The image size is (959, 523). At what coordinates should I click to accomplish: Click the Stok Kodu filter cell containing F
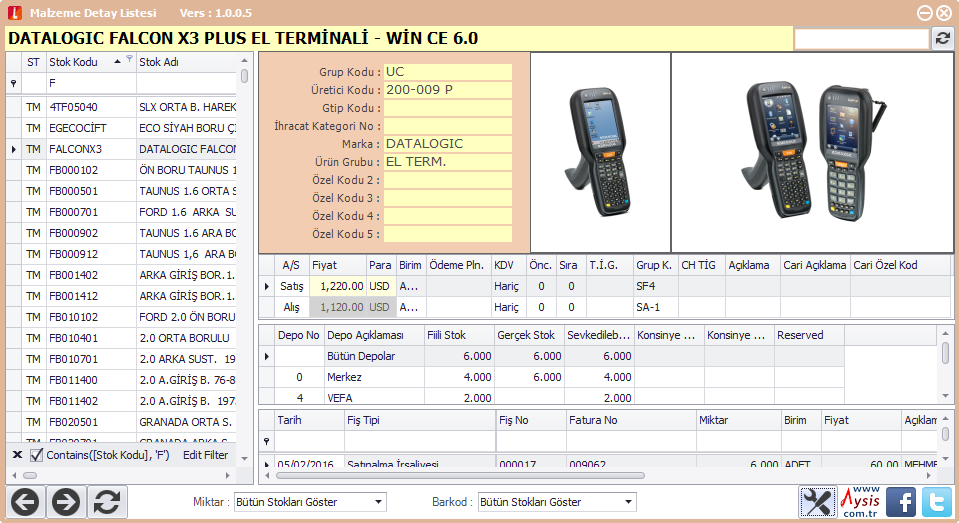pyautogui.click(x=91, y=83)
